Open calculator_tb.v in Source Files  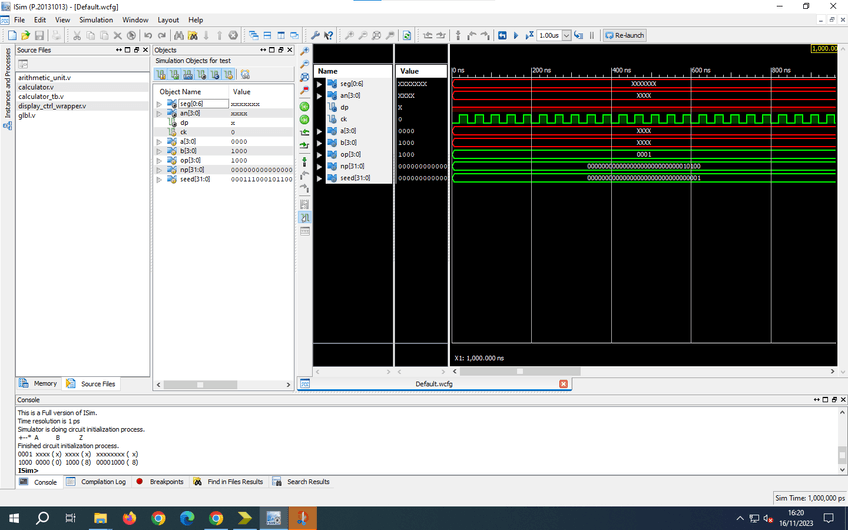(x=40, y=96)
